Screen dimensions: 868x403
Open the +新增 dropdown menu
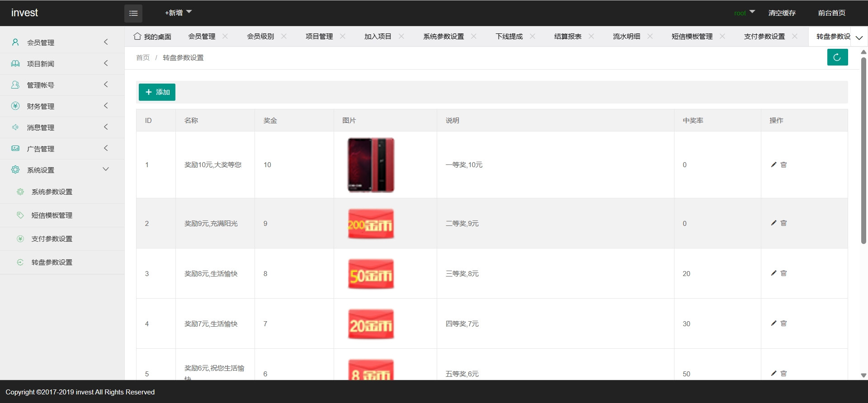[x=178, y=13]
